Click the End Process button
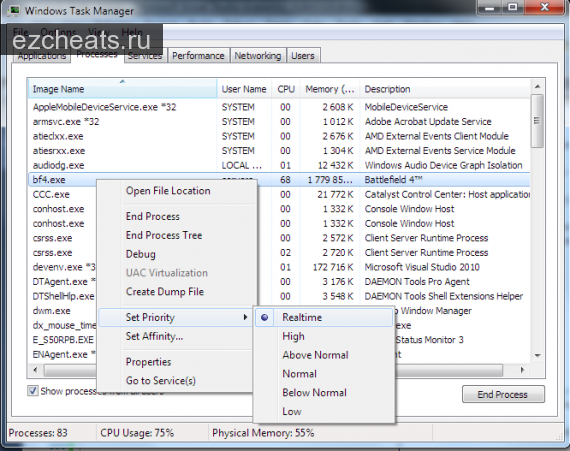Screen dimensions: 570x451 (503, 394)
